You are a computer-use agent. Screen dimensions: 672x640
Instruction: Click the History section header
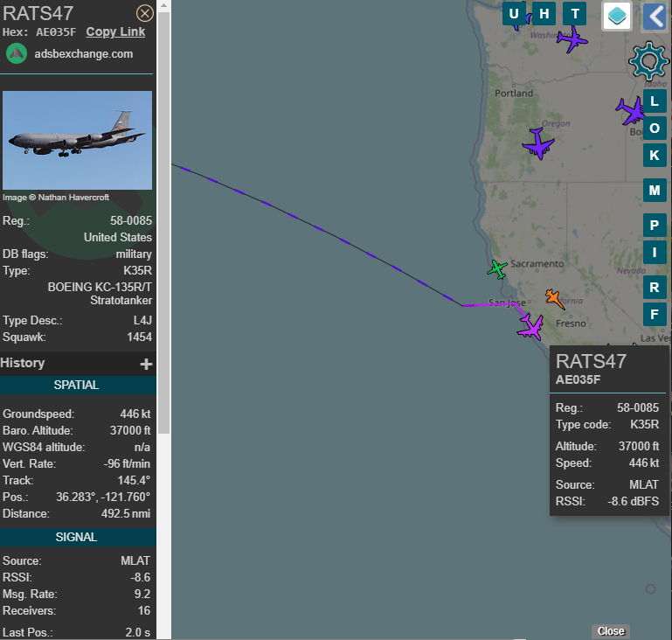[x=78, y=363]
